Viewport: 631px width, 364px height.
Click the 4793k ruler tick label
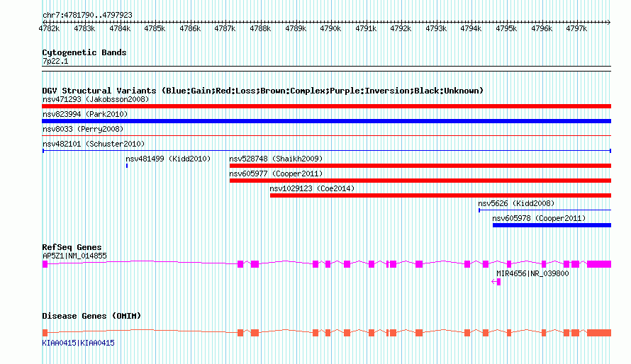click(x=436, y=28)
